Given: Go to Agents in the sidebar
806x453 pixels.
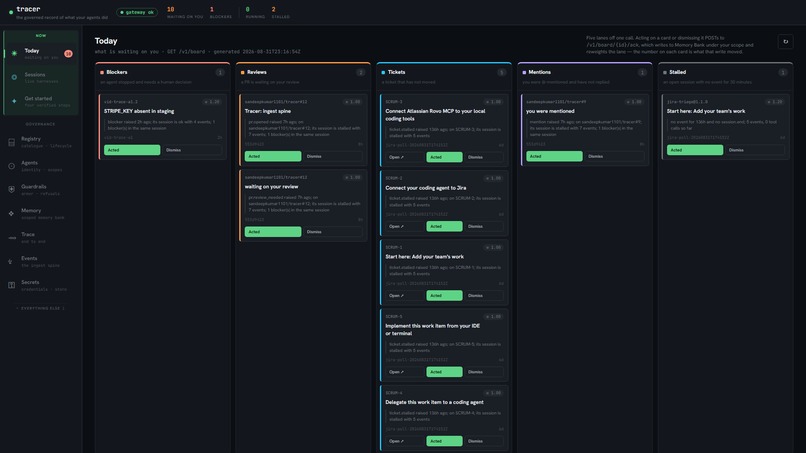Looking at the screenshot, I should pyautogui.click(x=41, y=166).
